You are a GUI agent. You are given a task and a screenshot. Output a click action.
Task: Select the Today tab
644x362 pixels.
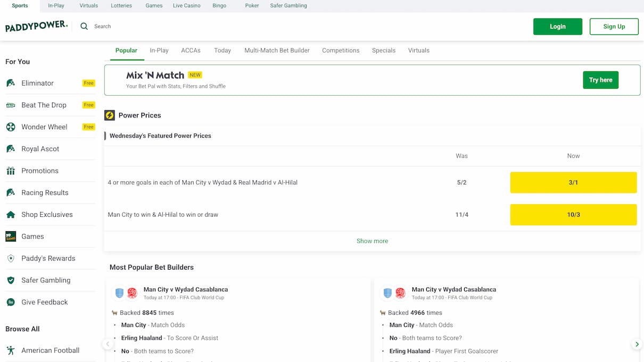[x=222, y=50]
